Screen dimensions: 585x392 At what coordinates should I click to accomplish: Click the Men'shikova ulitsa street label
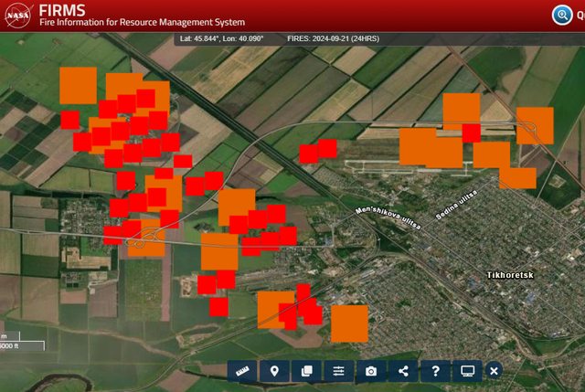point(387,218)
